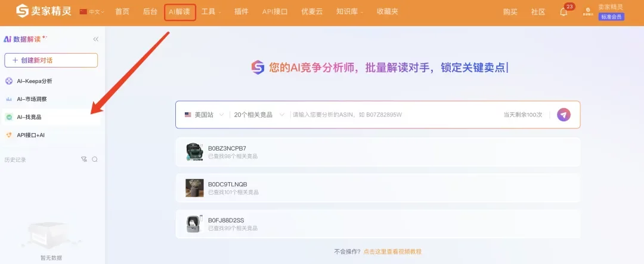The height and width of the screenshot is (264, 644).
Task: Click the history filter icon
Action: tap(83, 159)
